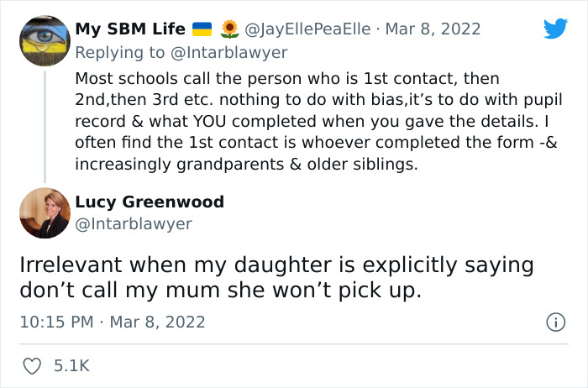588x388 pixels.
Task: Click the divider line above the likes row
Action: click(x=294, y=343)
